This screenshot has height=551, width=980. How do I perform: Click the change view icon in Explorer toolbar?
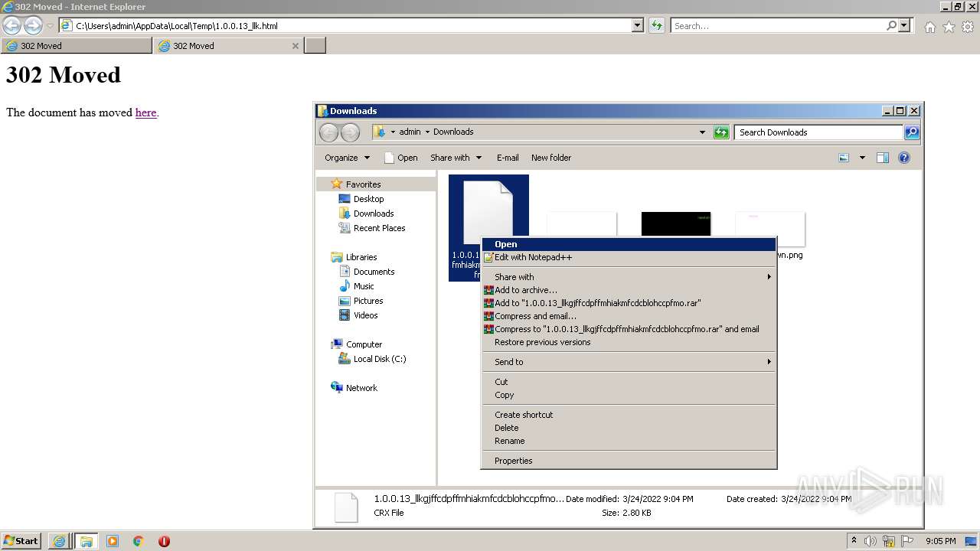coord(844,158)
